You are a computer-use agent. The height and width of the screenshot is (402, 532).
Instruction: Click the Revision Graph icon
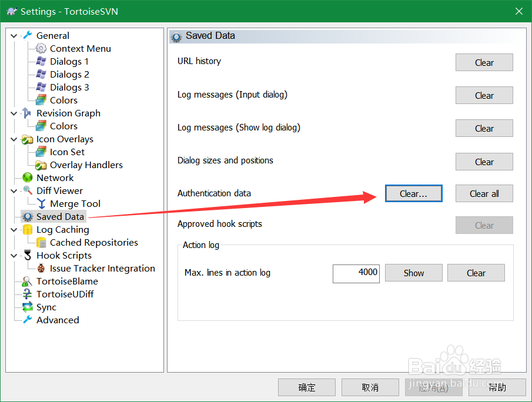[27, 113]
